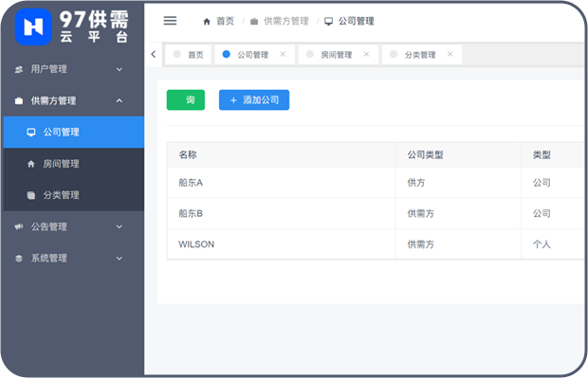Click the stack icon for 系统管理
Screen dimensions: 588x378
[19, 258]
